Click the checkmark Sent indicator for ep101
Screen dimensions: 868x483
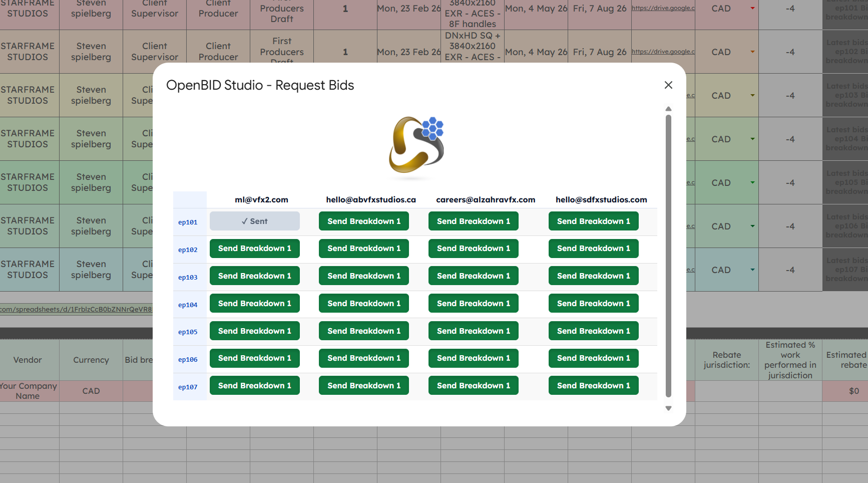(x=254, y=221)
